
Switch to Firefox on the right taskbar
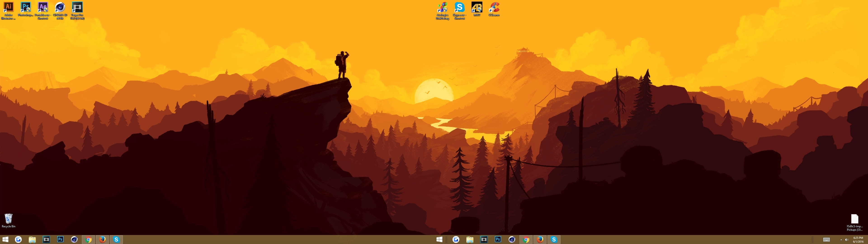(540, 239)
